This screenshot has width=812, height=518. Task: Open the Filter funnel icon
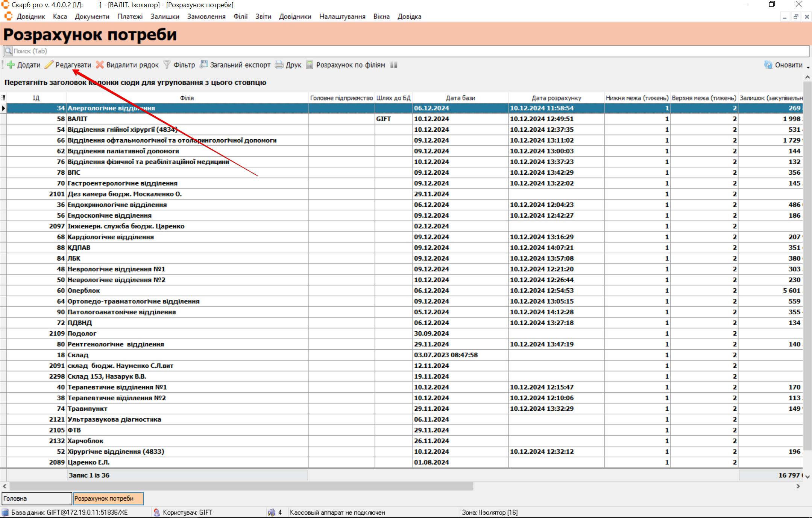tap(167, 65)
